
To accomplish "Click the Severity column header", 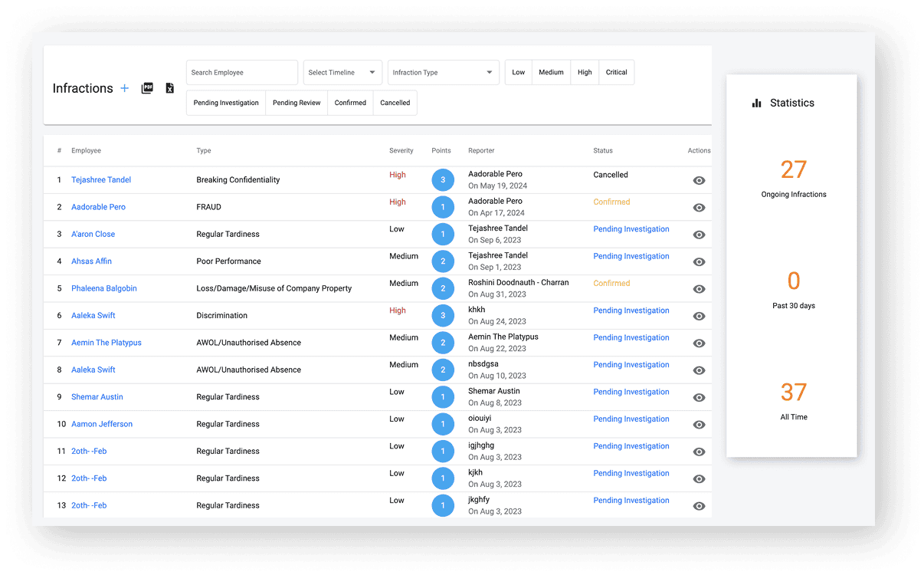I will point(401,151).
